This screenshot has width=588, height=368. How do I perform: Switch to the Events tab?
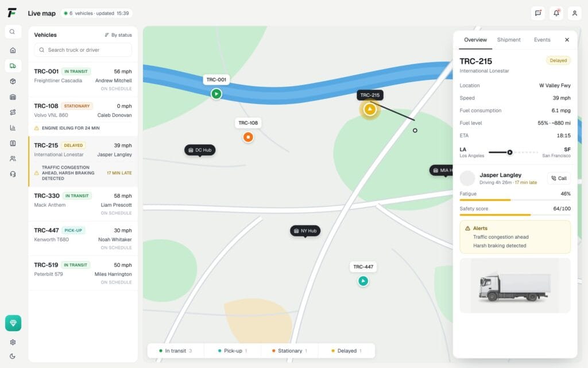542,40
